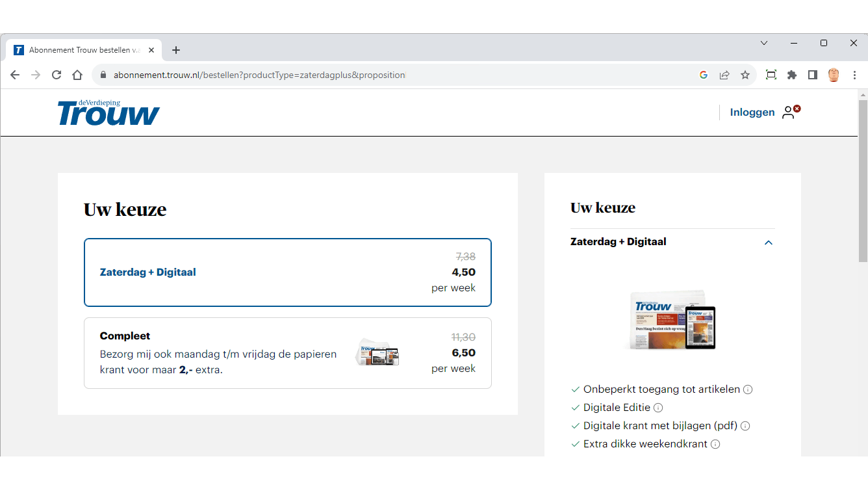Click the user account icon
The image size is (868, 489).
point(791,112)
